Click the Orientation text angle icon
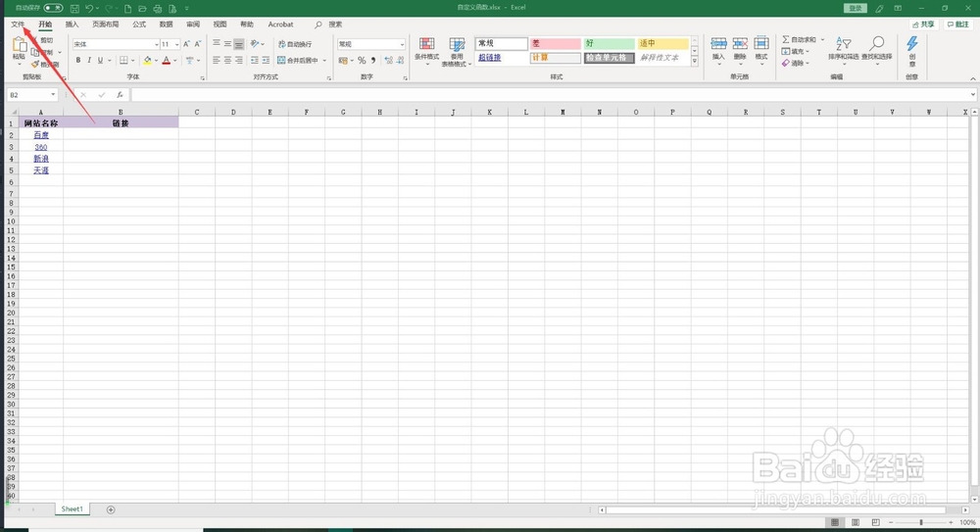Viewport: 980px width, 532px height. pos(255,44)
